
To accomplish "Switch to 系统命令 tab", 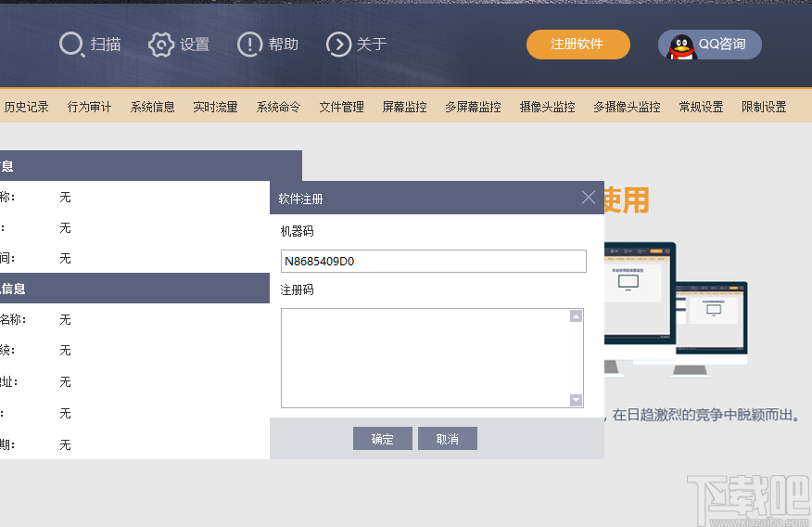I will point(278,107).
